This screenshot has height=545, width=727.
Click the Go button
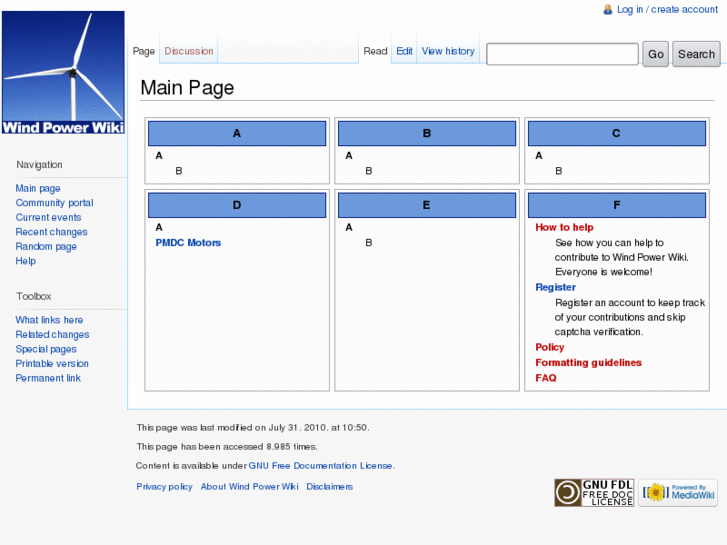pos(656,54)
